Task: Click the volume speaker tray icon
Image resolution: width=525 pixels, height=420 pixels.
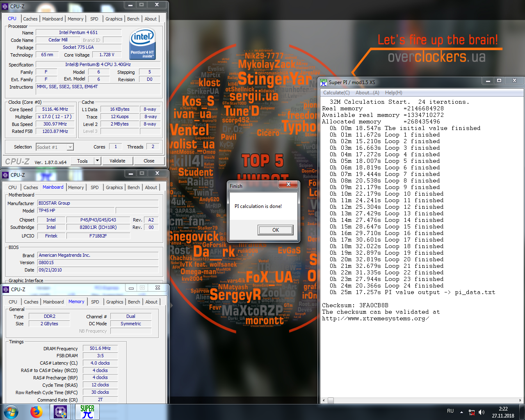Action: point(482,412)
